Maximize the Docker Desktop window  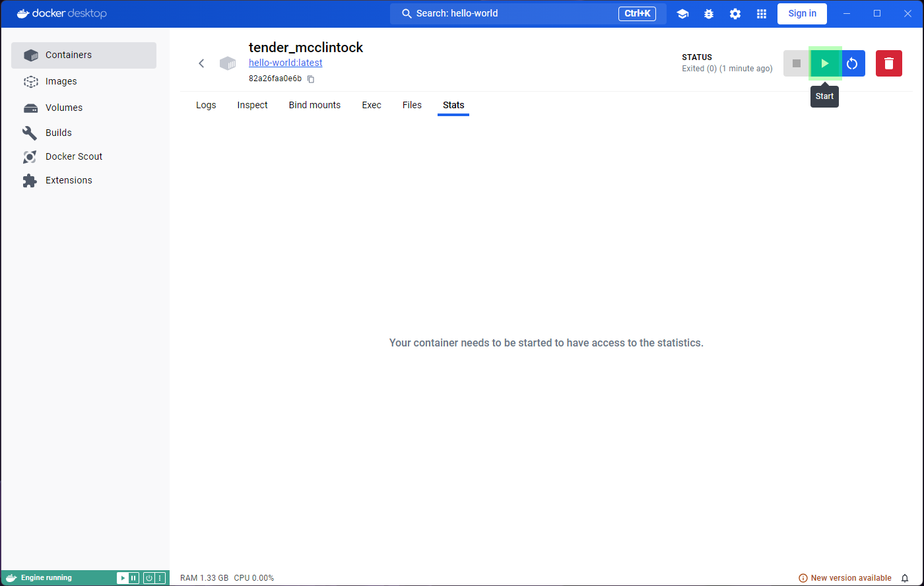point(877,14)
